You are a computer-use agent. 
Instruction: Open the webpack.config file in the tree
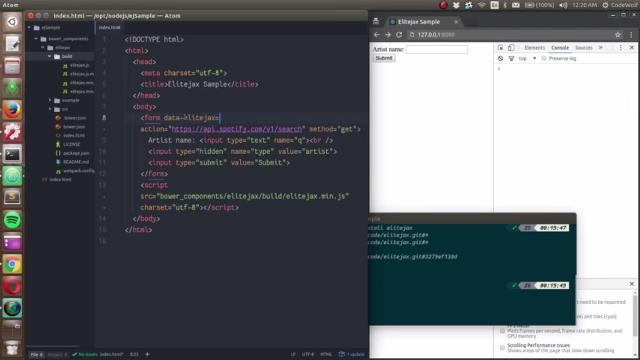[x=79, y=171]
